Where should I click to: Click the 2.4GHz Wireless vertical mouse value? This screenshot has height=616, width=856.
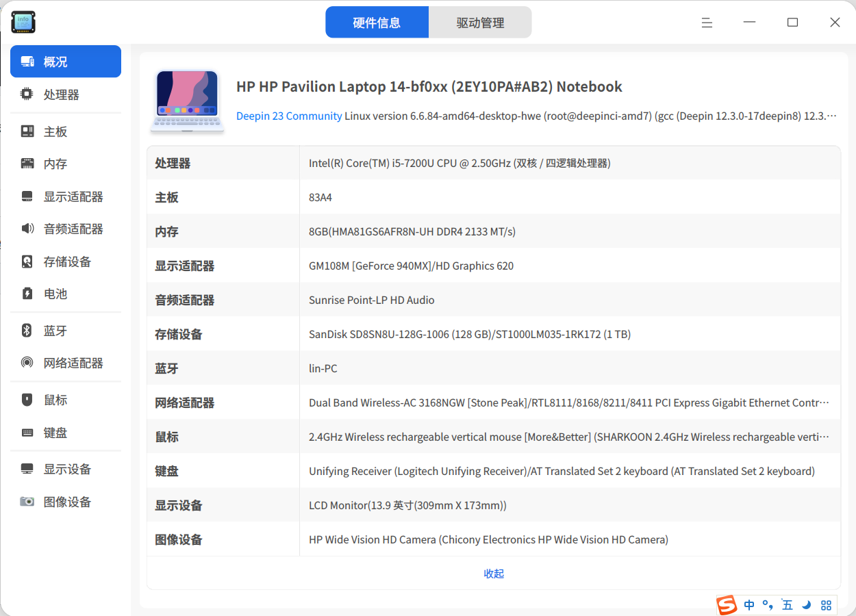(x=569, y=437)
